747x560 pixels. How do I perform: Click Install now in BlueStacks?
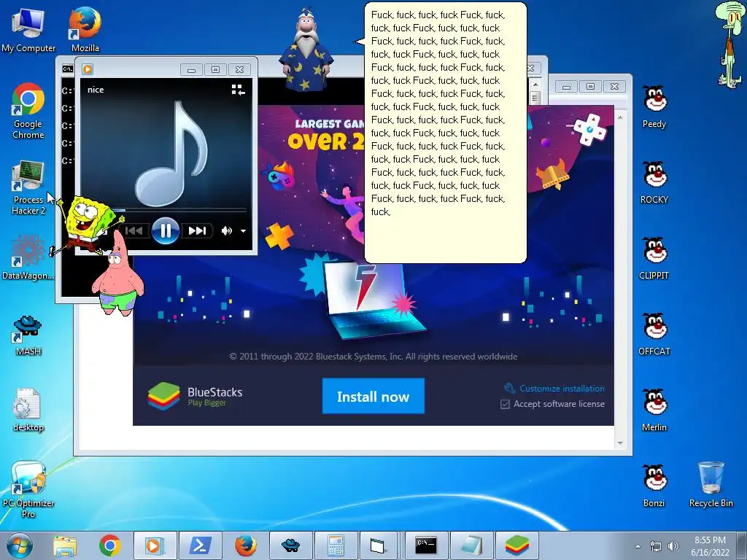click(373, 396)
